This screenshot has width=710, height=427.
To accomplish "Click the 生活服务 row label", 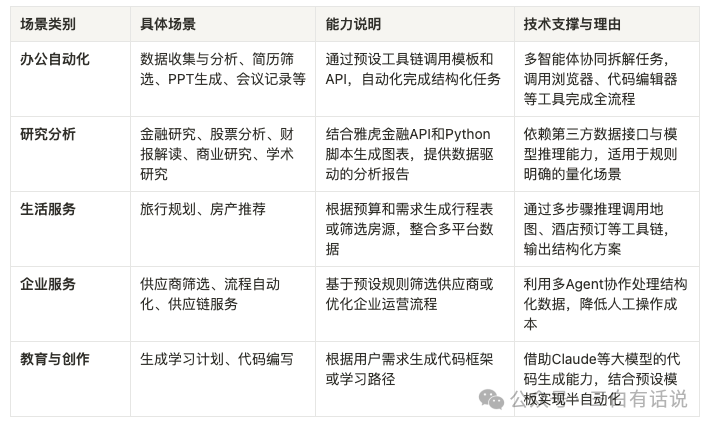I will pos(47,210).
